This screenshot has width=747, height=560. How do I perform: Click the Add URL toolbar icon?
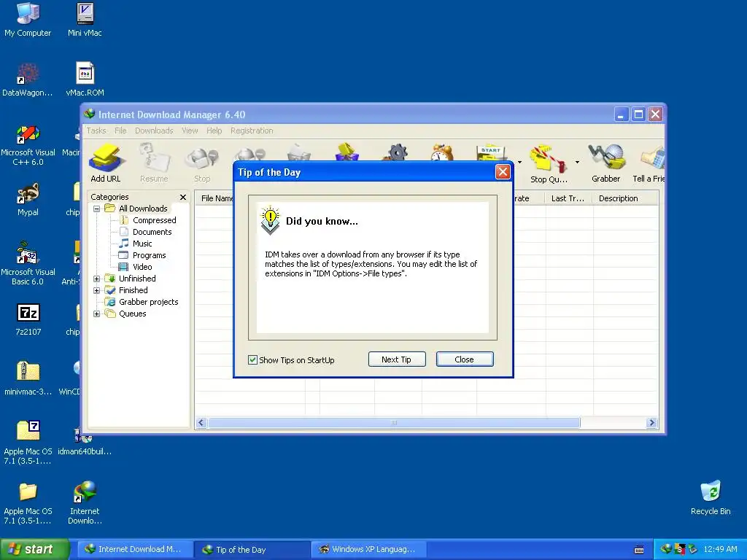coord(106,163)
